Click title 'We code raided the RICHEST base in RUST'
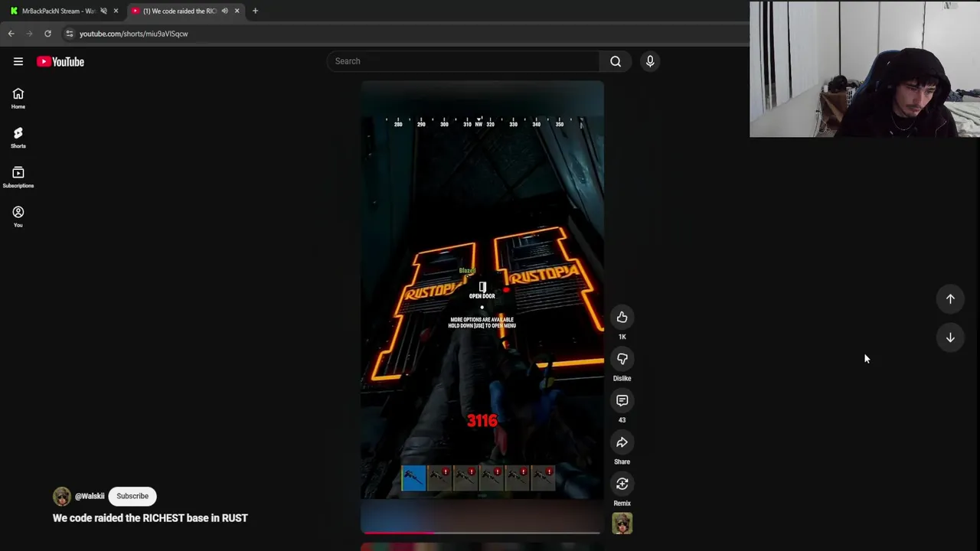This screenshot has height=551, width=980. coord(150,518)
